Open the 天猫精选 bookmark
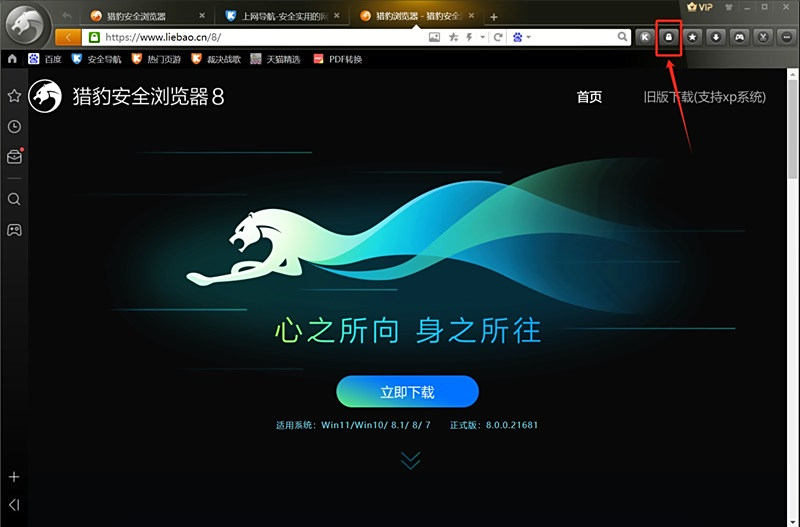The height and width of the screenshot is (527, 800). [276, 59]
